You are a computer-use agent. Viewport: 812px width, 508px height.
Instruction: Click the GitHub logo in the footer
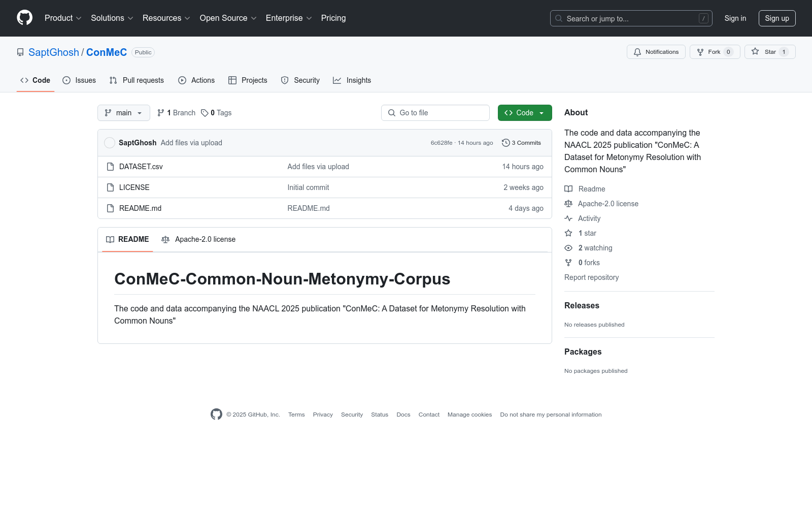216,415
